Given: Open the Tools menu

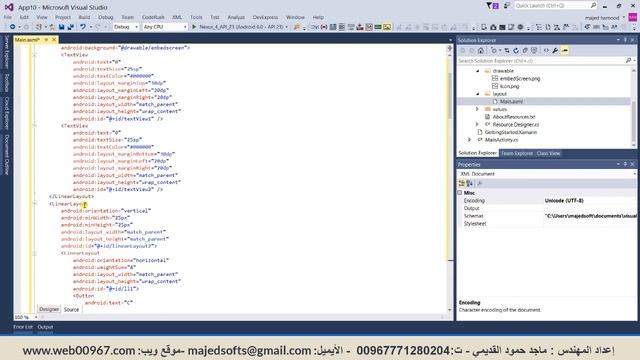Looking at the screenshot, I should (x=196, y=18).
